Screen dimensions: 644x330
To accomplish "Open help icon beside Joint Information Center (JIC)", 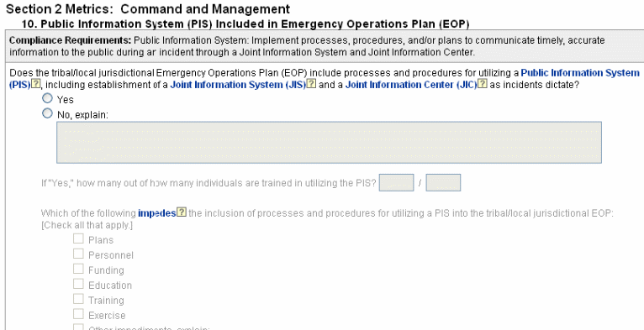I will [x=483, y=85].
